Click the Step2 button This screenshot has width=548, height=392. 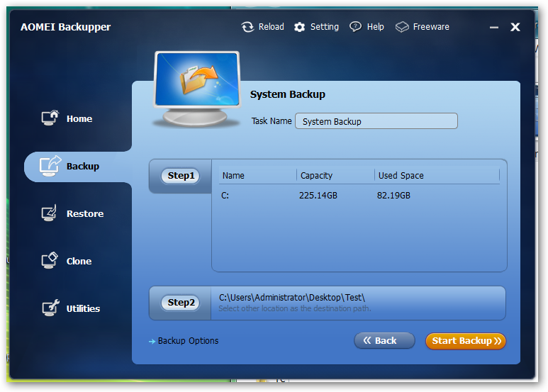point(180,303)
